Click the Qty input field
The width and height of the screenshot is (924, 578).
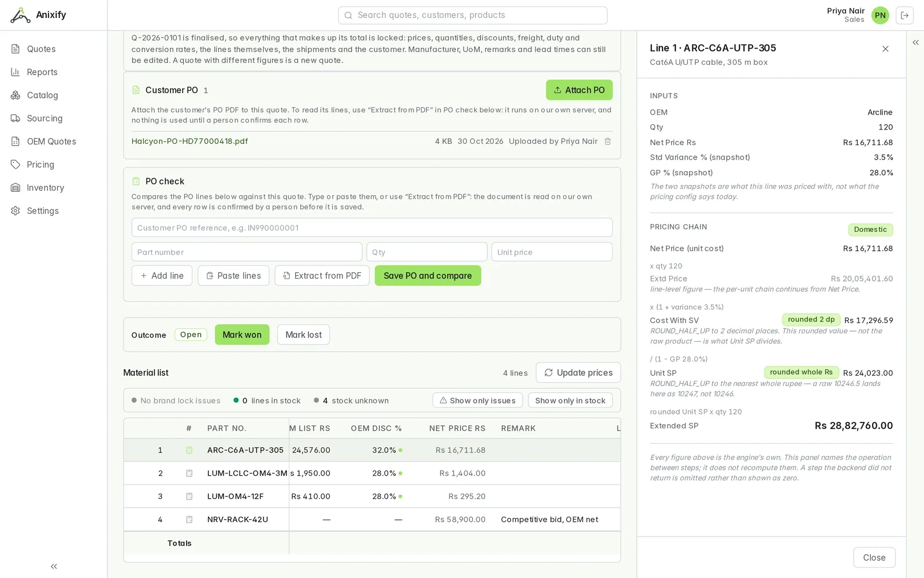(427, 252)
